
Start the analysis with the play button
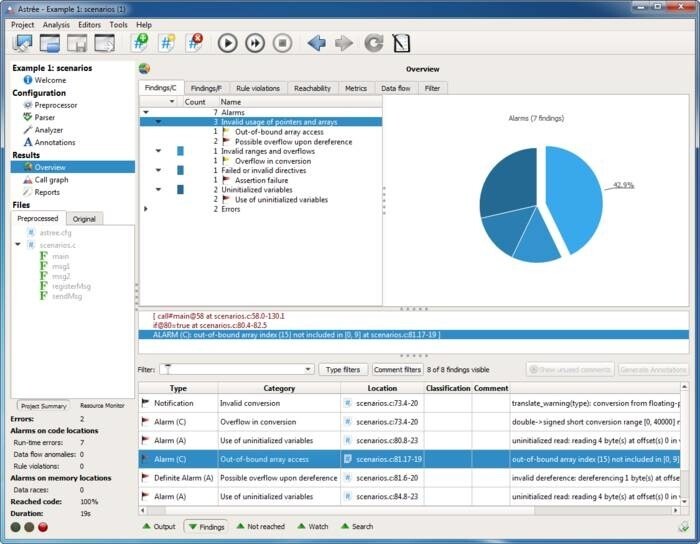pos(227,43)
